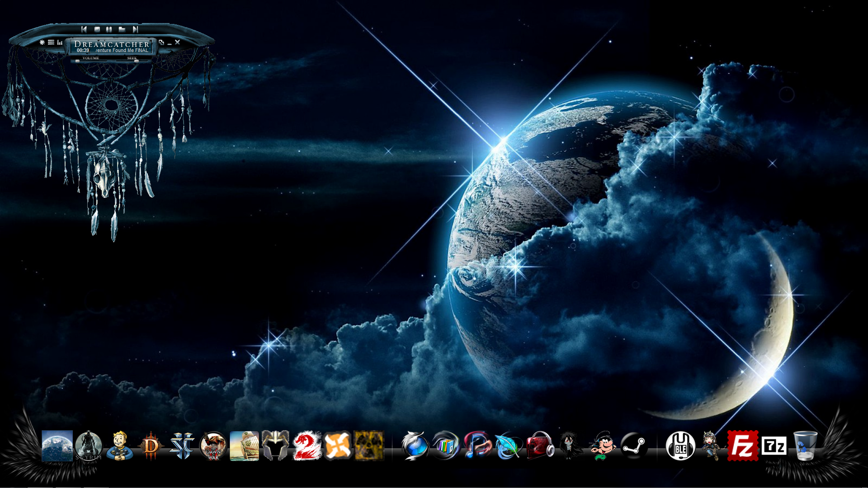This screenshot has width=868, height=488.
Task: Open the blue feather Explorer icon
Action: [509, 446]
